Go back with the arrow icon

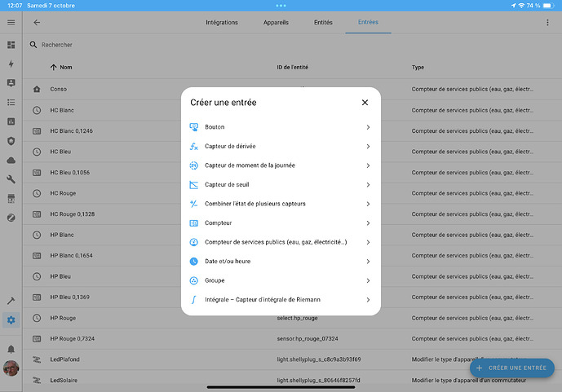[37, 23]
